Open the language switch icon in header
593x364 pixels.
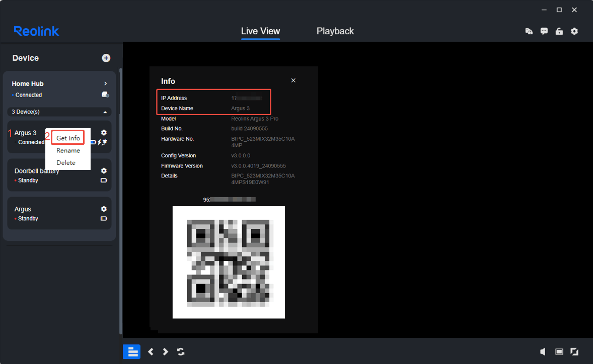[529, 31]
